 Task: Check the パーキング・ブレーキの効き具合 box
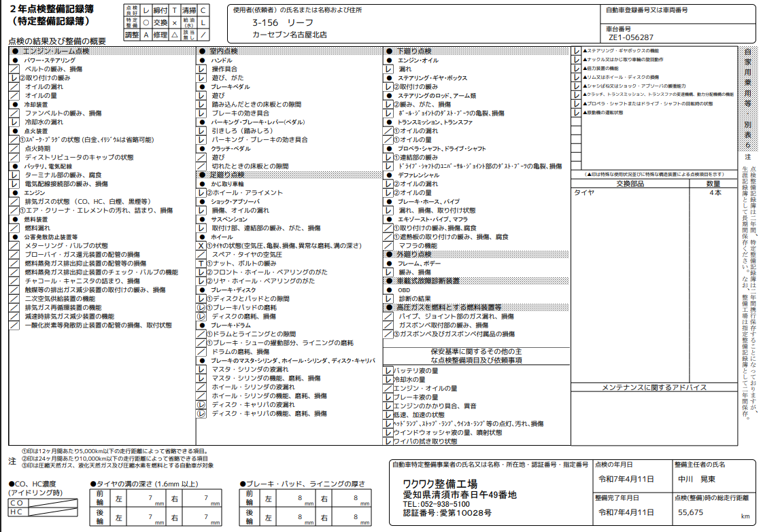click(201, 139)
